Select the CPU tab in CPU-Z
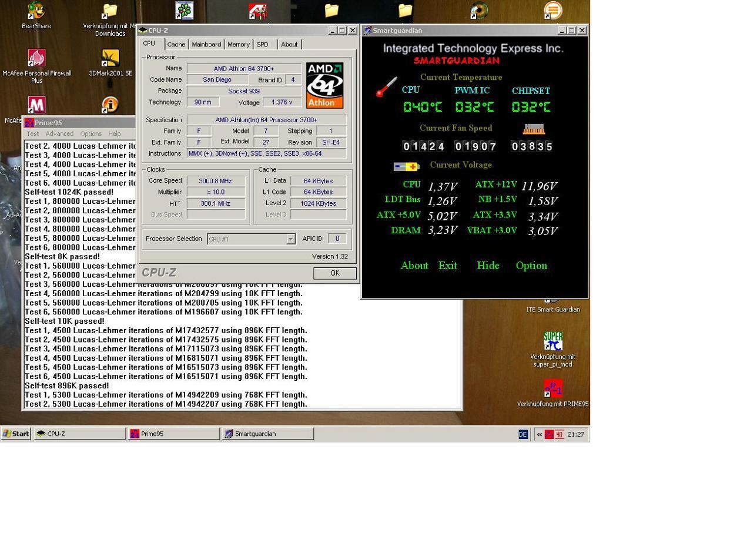747x560 pixels. coord(149,43)
